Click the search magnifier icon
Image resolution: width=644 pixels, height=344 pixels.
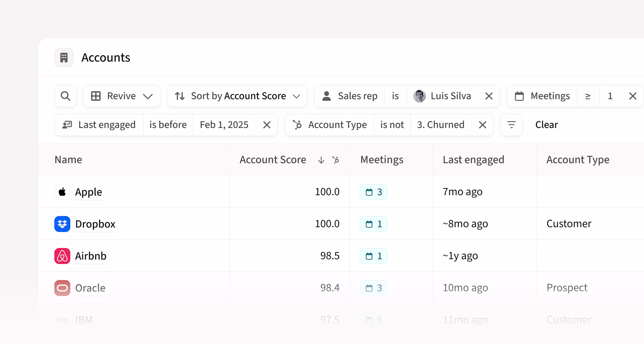click(66, 96)
